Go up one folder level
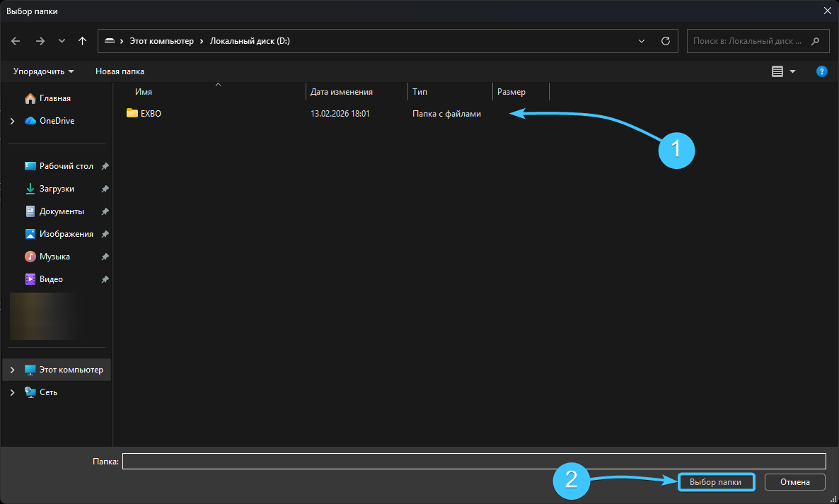This screenshot has height=504, width=839. click(83, 41)
